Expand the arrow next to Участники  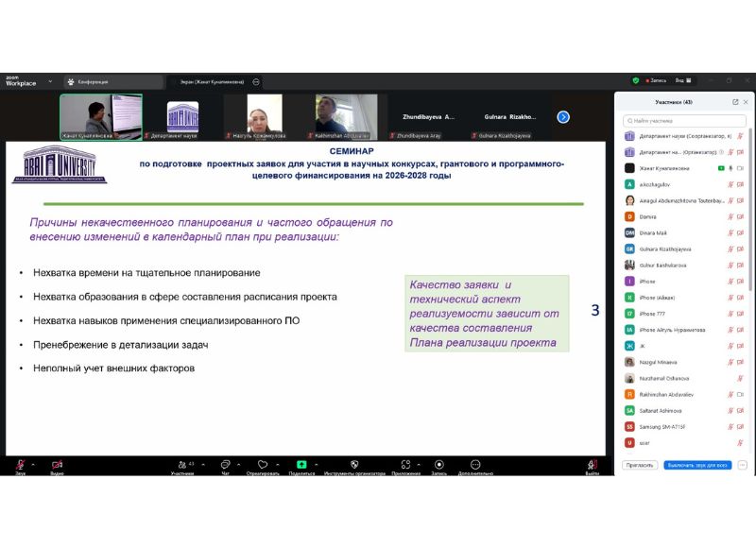pos(201,464)
